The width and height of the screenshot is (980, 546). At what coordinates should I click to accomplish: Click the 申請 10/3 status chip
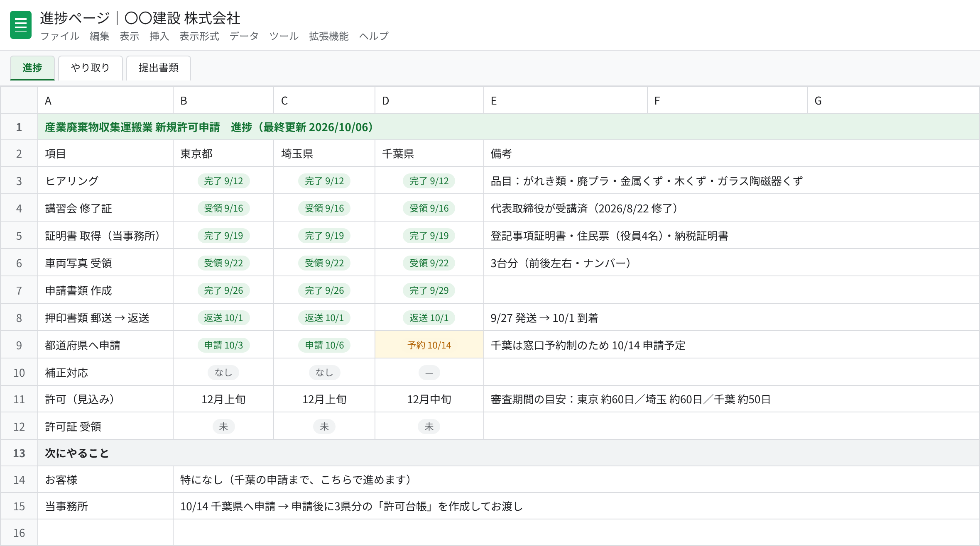(x=223, y=345)
